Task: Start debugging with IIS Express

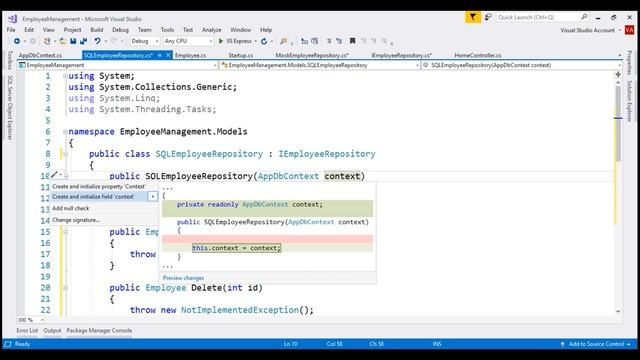Action: click(236, 41)
